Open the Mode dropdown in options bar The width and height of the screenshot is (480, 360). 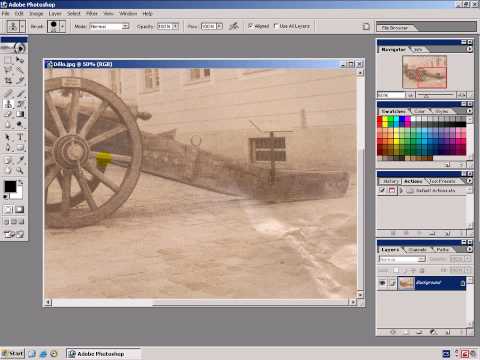(x=125, y=26)
